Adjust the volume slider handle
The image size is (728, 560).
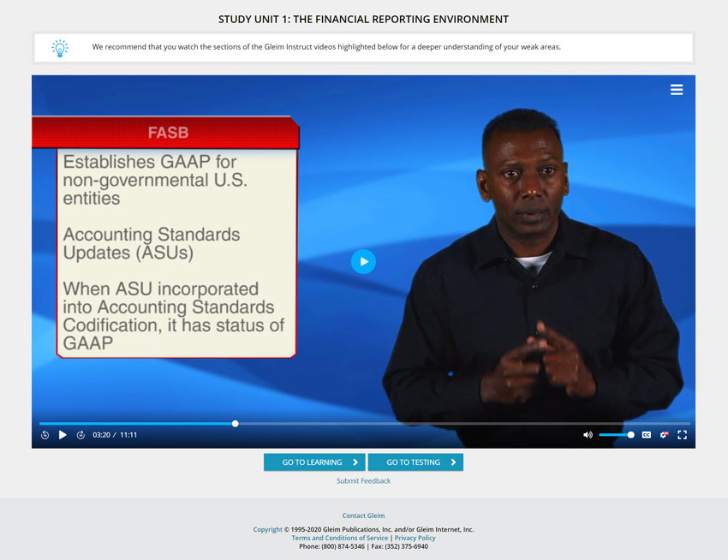630,435
